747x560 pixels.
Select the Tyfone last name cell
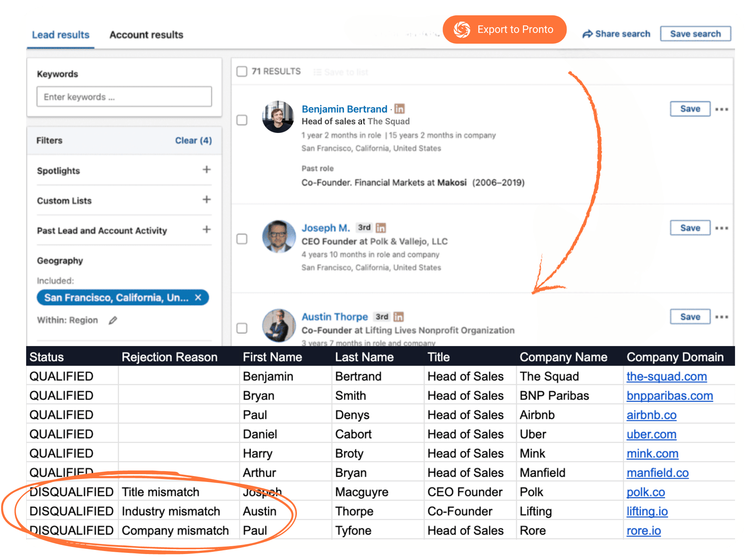378,531
